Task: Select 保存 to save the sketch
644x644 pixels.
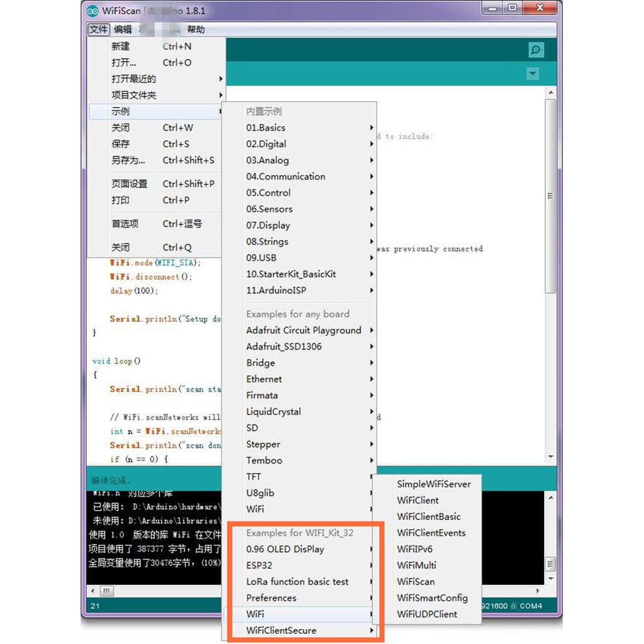Action: (x=120, y=143)
